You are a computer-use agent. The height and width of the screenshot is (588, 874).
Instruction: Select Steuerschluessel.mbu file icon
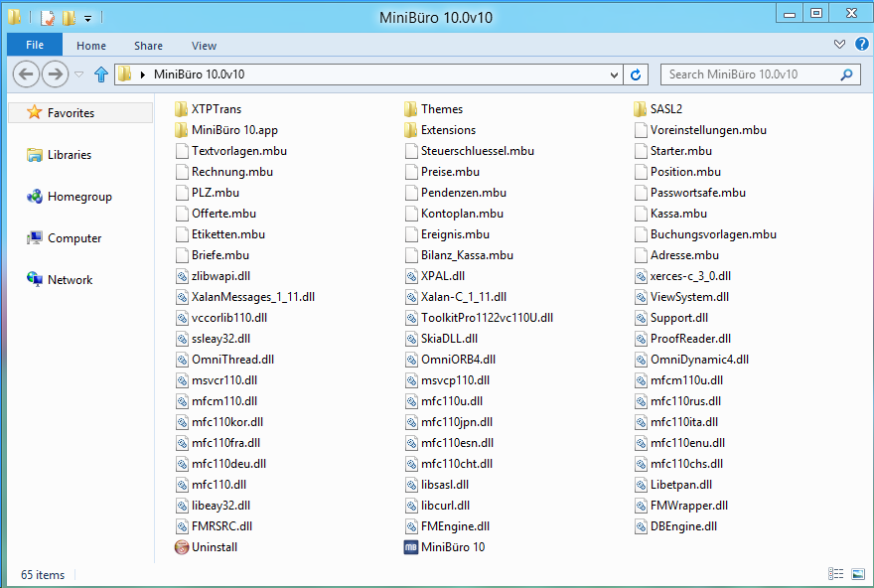coord(411,151)
